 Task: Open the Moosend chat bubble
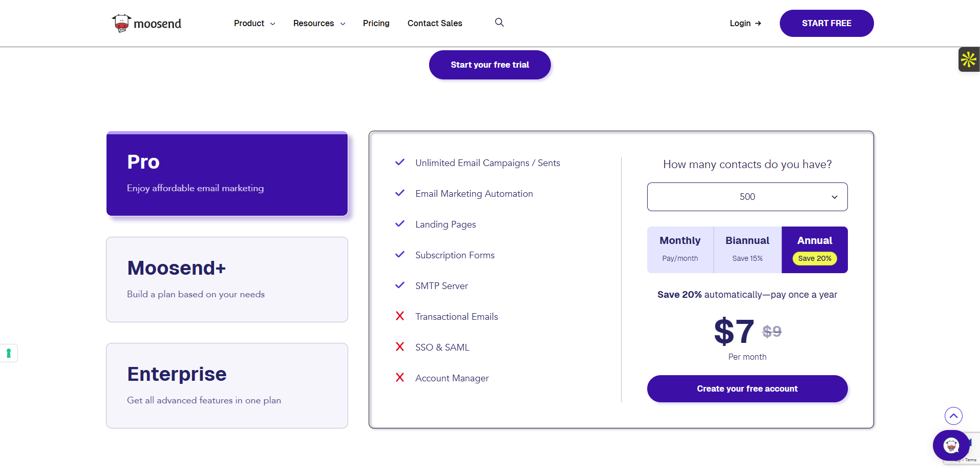pos(951,445)
